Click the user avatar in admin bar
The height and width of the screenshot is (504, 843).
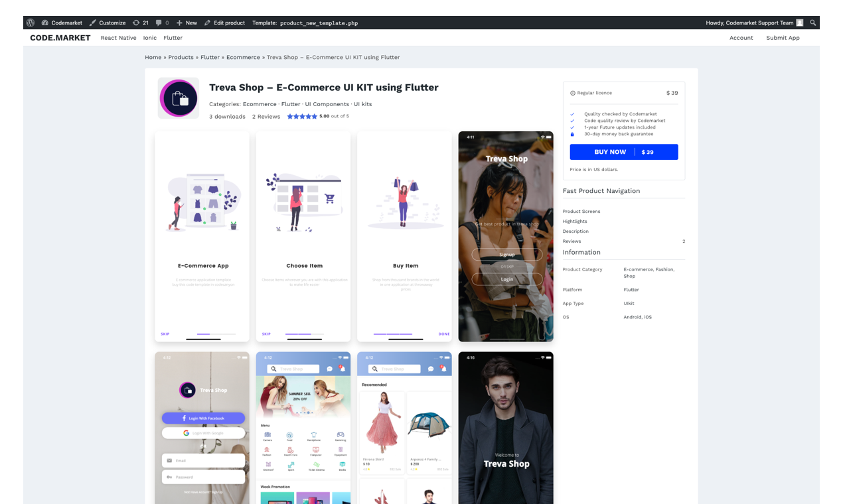click(800, 23)
